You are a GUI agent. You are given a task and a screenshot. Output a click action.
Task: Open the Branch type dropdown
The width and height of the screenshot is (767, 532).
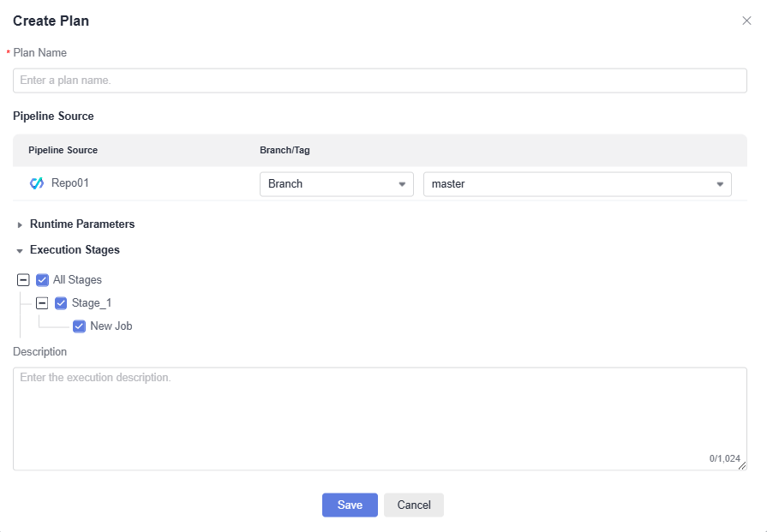(336, 184)
